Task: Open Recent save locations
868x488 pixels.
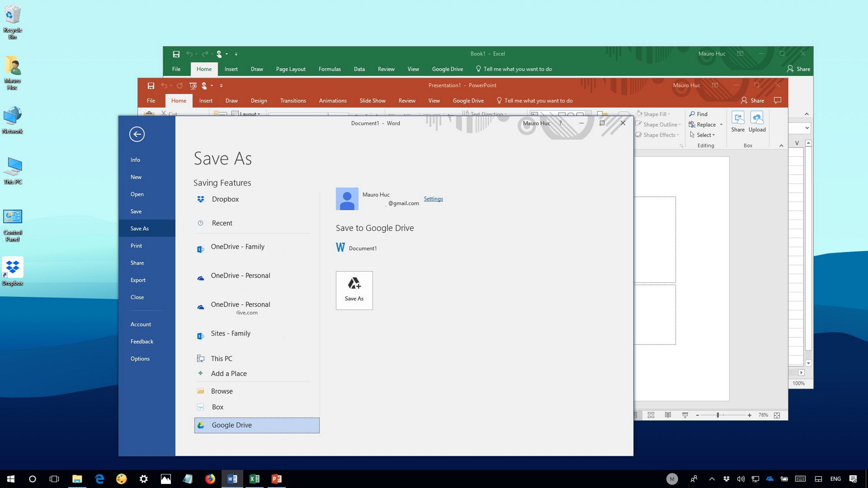Action: coord(257,223)
